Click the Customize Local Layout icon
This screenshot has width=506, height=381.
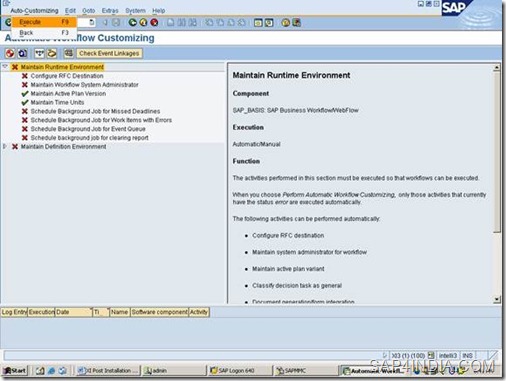click(296, 22)
